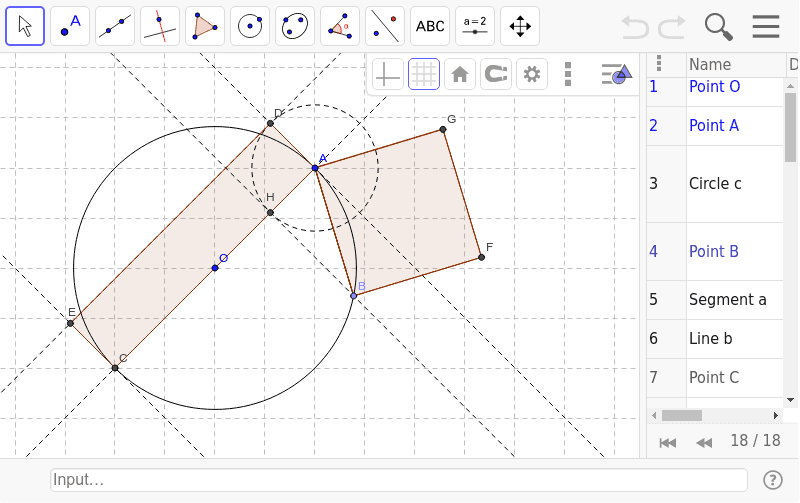Select the Perpendicular Line tool

pos(160,26)
